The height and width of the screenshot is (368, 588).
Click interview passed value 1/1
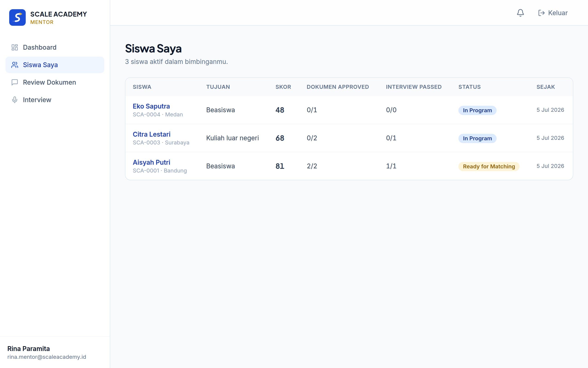click(391, 166)
